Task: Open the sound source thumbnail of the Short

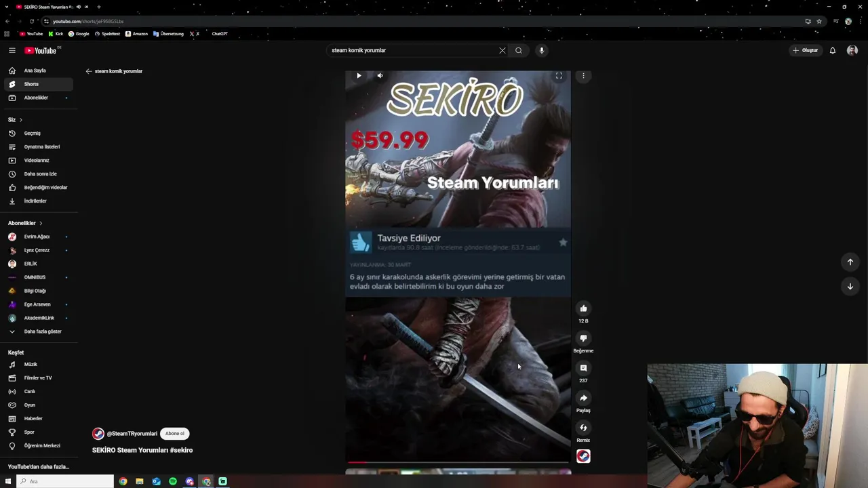Action: pos(583,456)
